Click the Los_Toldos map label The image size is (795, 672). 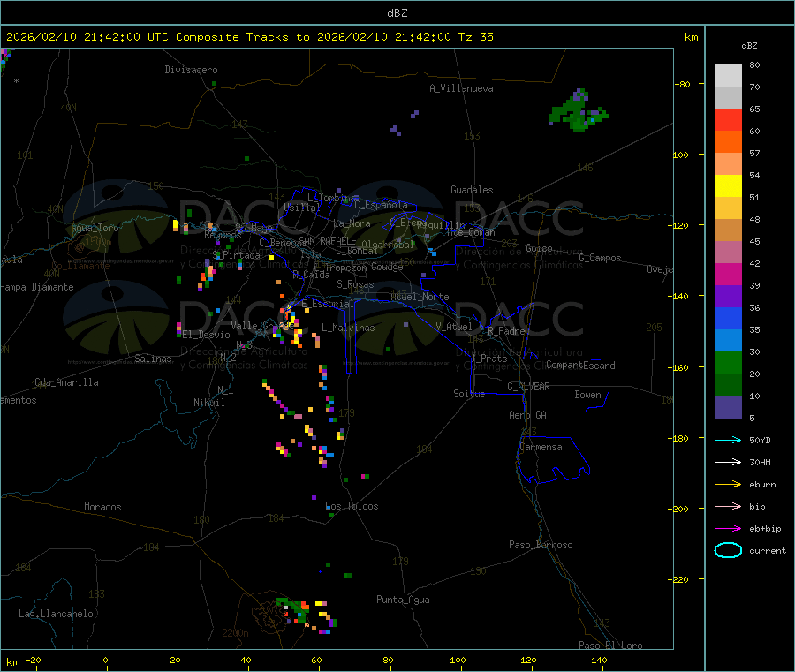click(x=352, y=506)
